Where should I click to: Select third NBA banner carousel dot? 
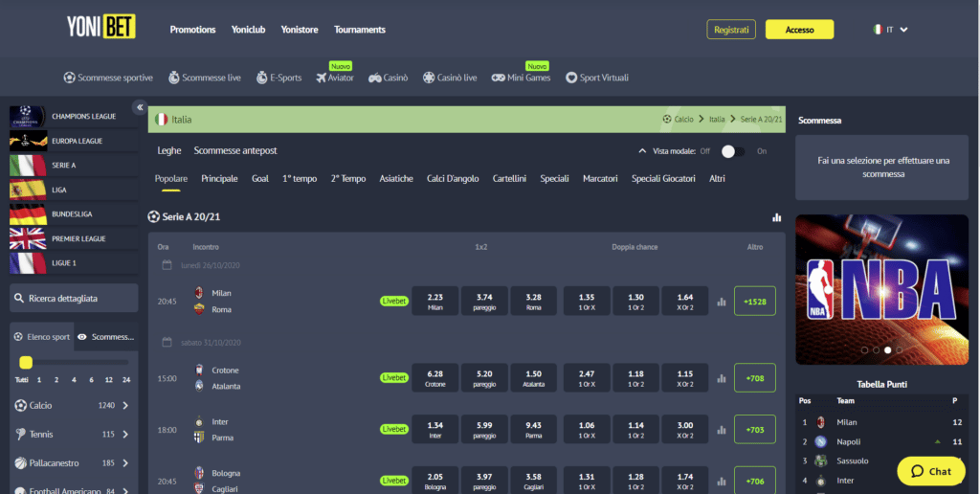(887, 350)
